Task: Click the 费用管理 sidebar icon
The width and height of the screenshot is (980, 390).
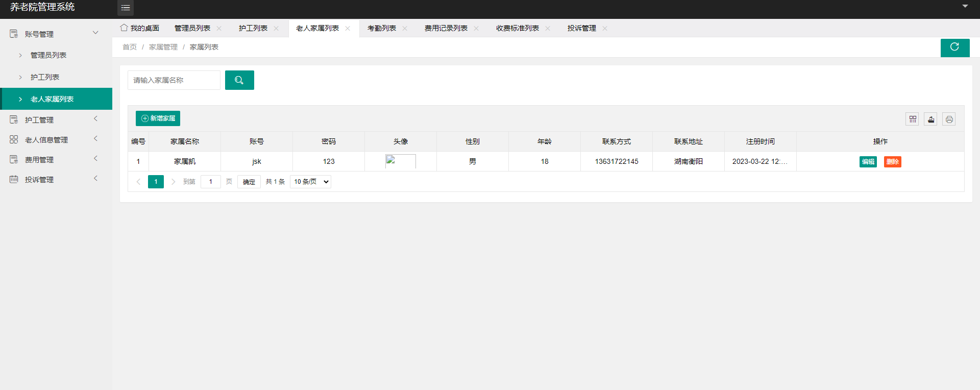Action: pos(14,159)
